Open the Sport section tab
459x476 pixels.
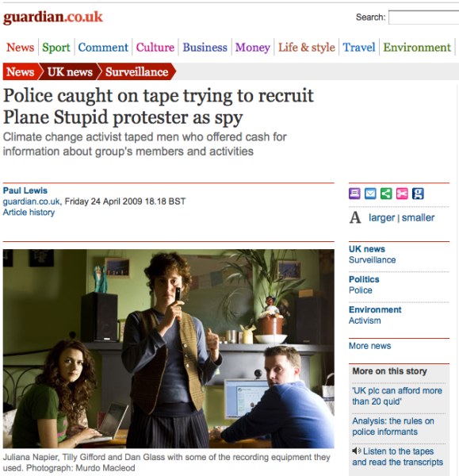point(56,48)
